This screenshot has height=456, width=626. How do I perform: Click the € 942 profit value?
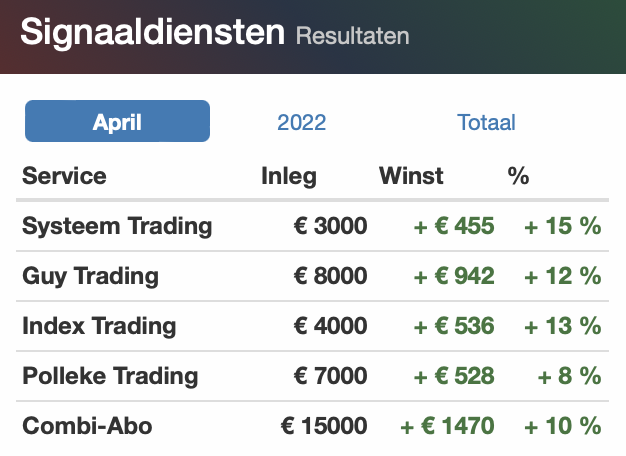point(454,276)
